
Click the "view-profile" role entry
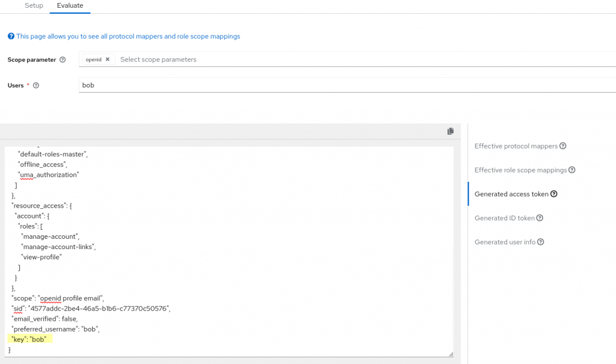click(x=42, y=257)
